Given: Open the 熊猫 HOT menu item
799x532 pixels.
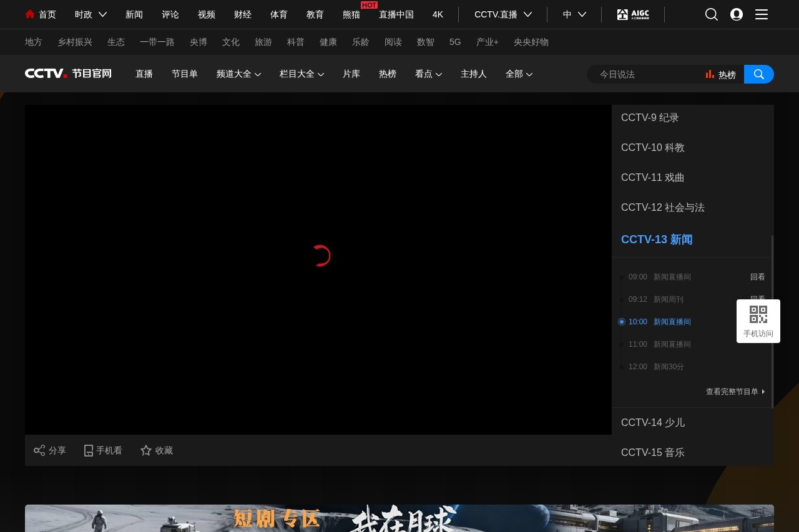Looking at the screenshot, I should tap(351, 14).
